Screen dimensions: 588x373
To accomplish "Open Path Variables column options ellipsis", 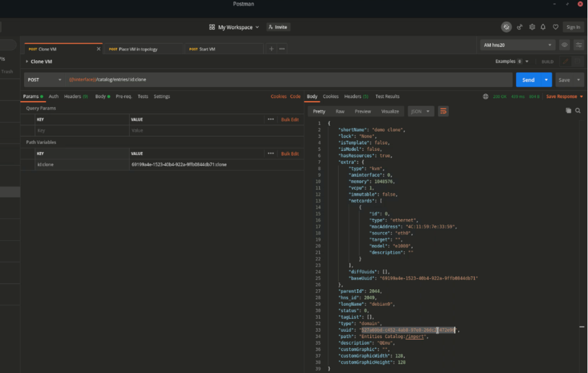I will coord(271,153).
